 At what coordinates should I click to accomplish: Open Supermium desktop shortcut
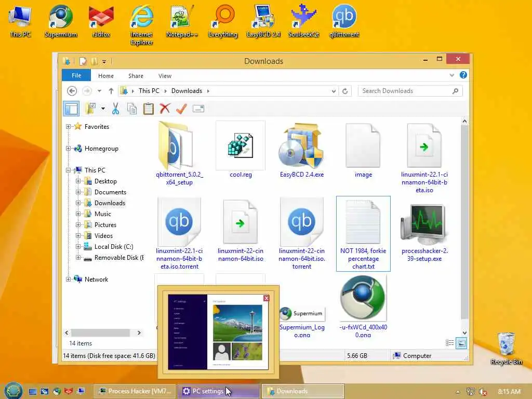pos(61,21)
